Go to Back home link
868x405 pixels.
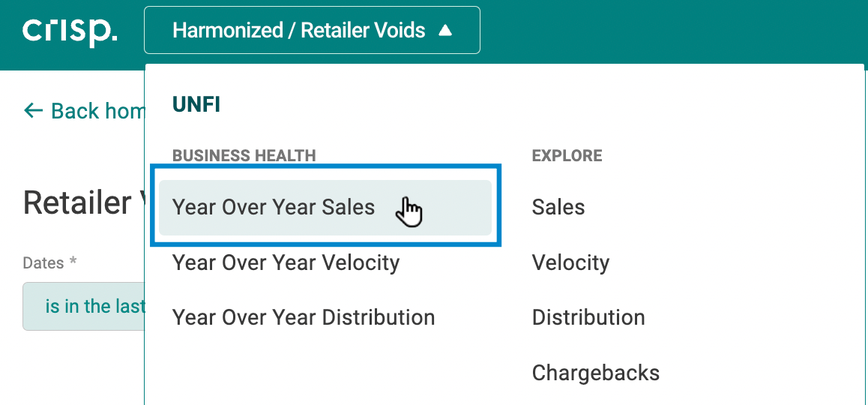pos(84,111)
